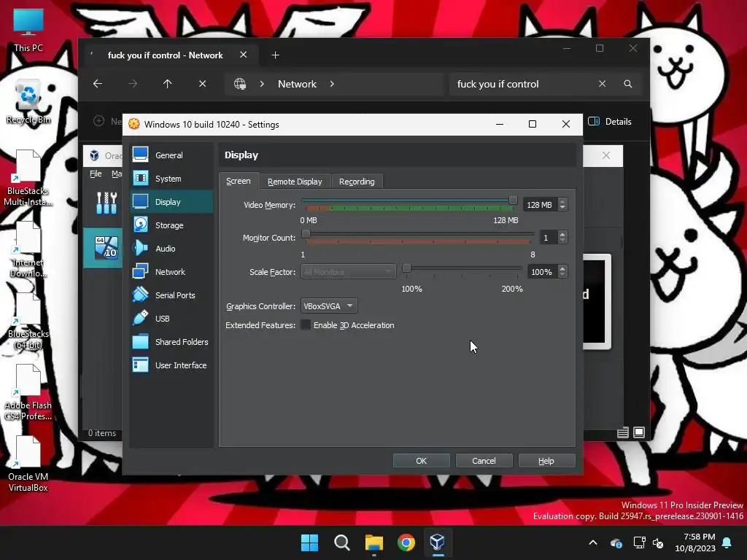Click the Video Memory slider handle
The image size is (747, 560).
click(x=513, y=200)
